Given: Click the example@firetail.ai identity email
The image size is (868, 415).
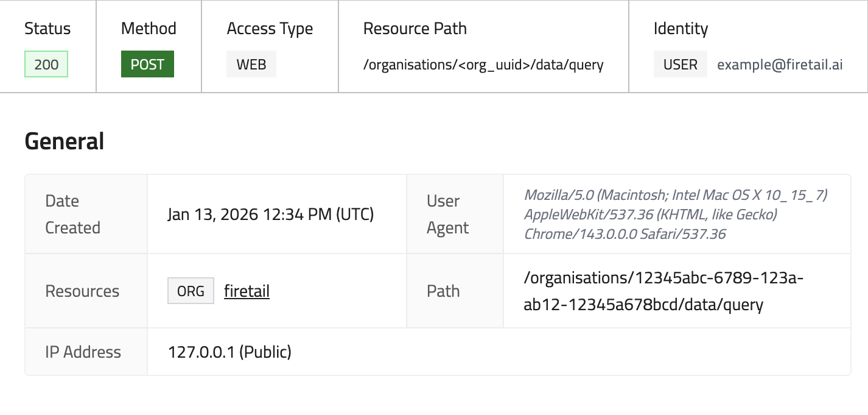Looking at the screenshot, I should (780, 65).
